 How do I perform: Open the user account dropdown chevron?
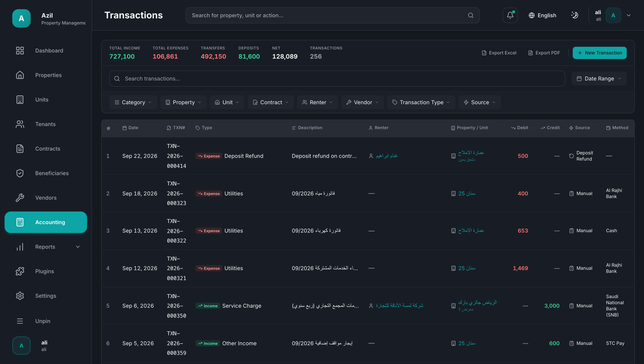(628, 16)
